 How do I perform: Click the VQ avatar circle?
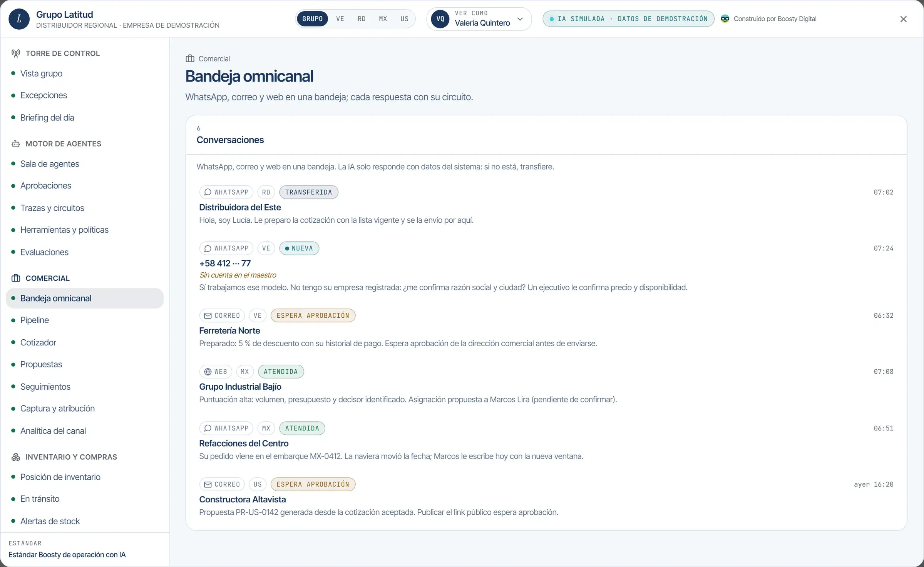pyautogui.click(x=440, y=19)
